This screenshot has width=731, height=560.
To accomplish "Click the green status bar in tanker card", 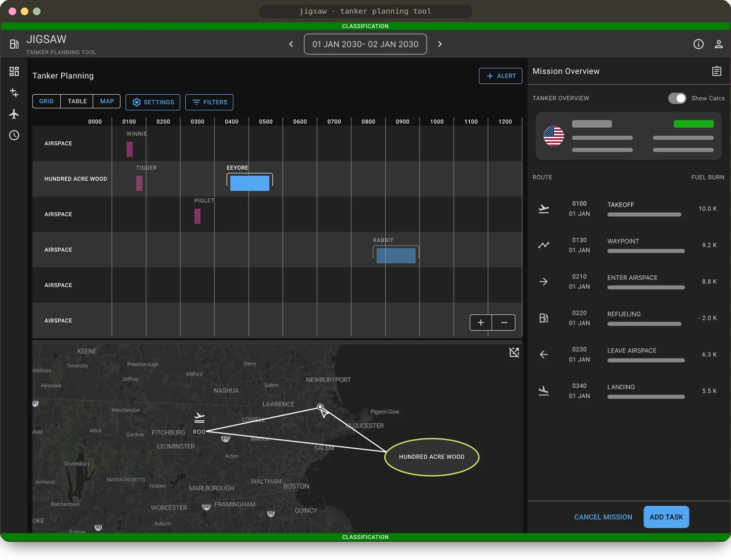I will tap(694, 124).
